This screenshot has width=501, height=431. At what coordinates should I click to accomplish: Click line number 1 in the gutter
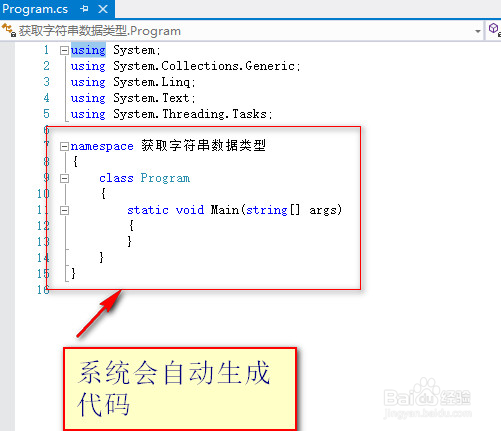pyautogui.click(x=46, y=50)
